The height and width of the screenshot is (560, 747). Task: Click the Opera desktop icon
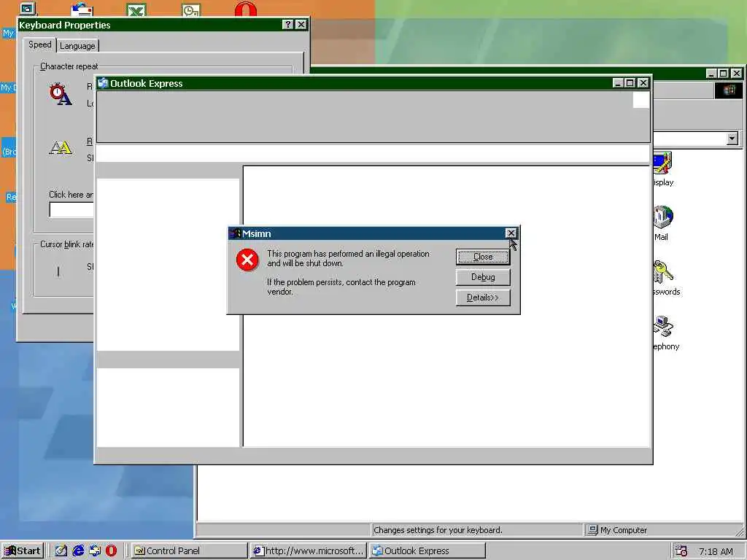coord(245,9)
